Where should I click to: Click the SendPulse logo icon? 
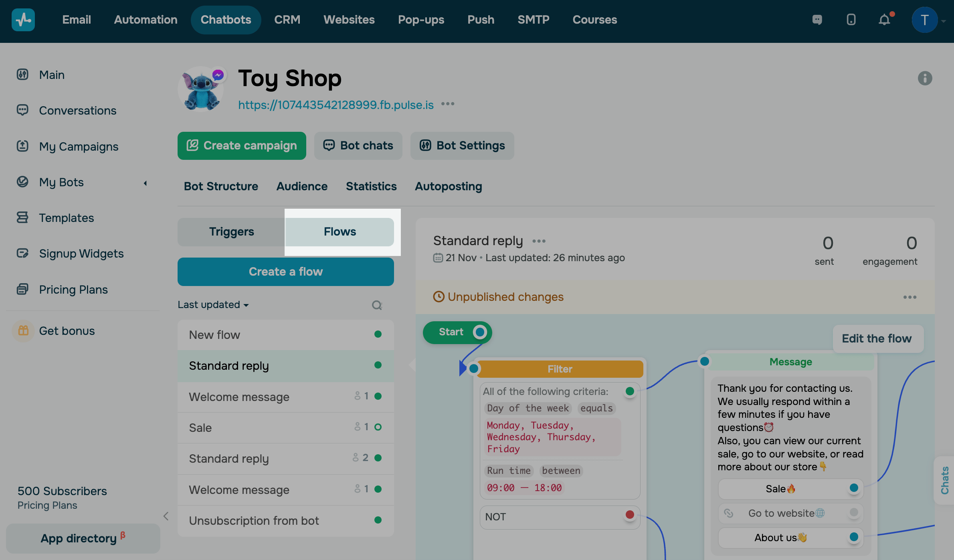23,20
